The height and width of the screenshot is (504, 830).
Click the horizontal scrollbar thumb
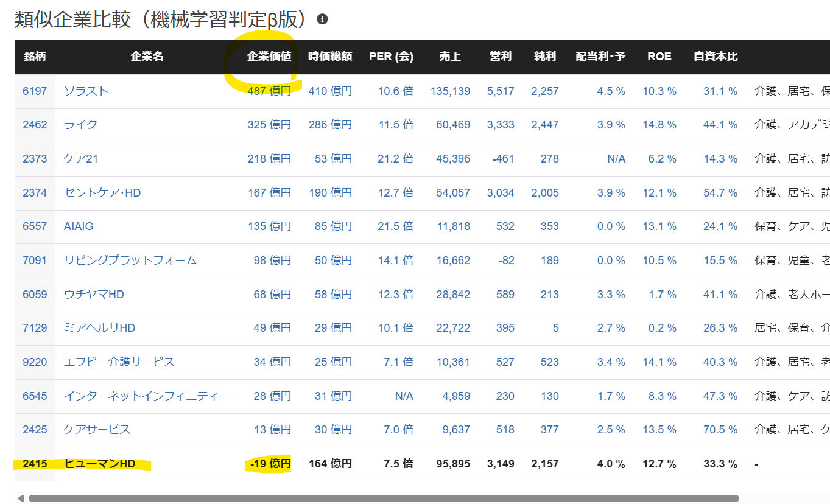pyautogui.click(x=384, y=499)
